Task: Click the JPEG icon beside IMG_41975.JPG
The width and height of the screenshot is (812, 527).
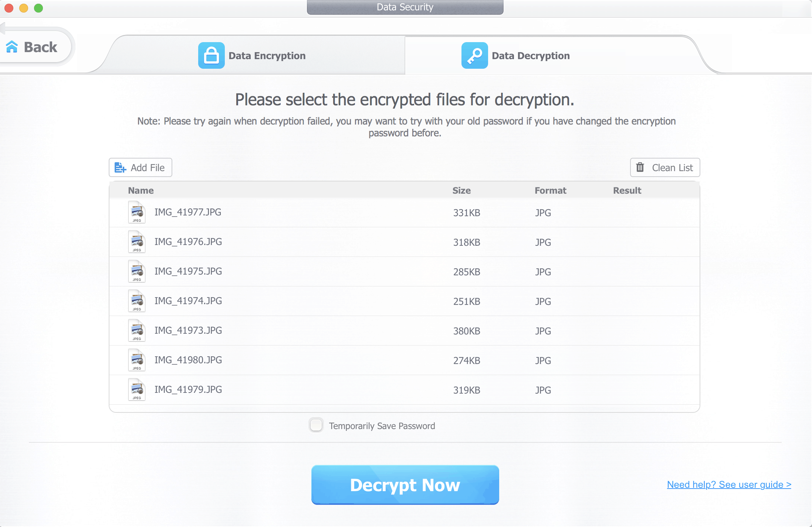Action: 136,271
